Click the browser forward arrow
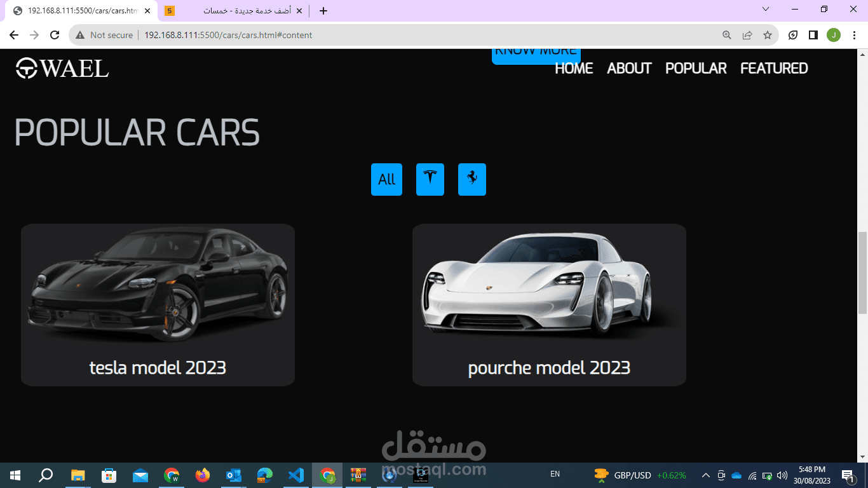 coord(34,35)
